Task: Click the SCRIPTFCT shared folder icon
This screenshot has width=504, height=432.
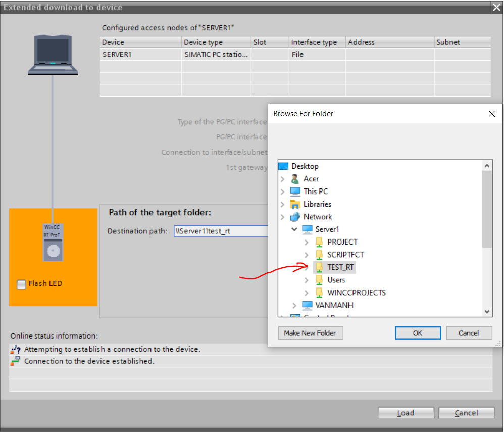Action: coord(319,255)
